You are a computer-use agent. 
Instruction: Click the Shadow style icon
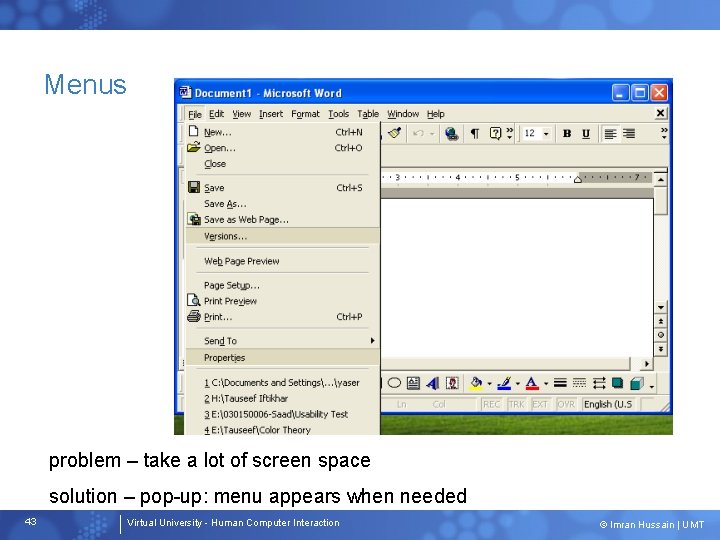(x=618, y=383)
